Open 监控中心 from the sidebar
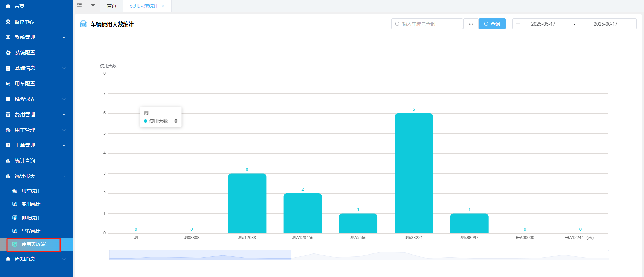 click(24, 22)
